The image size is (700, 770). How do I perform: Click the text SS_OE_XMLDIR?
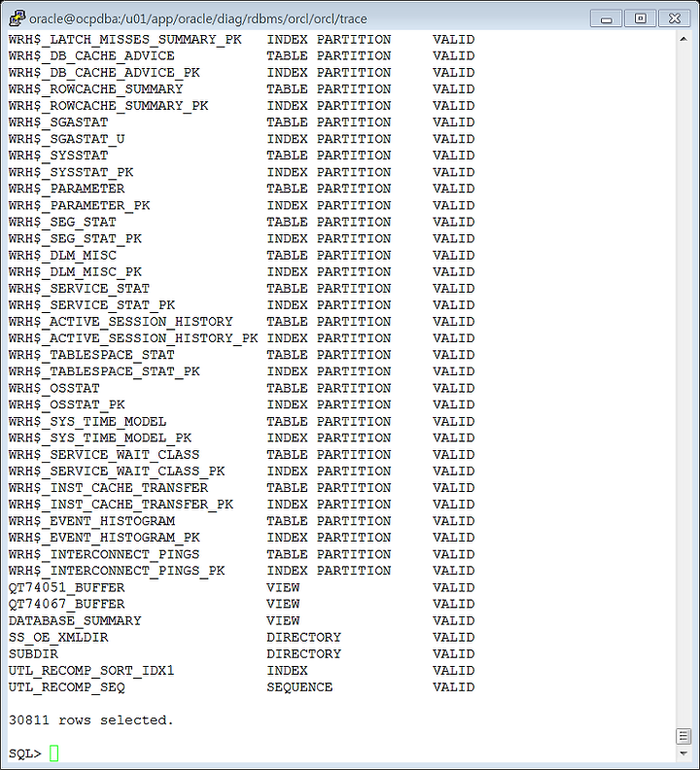[58, 638]
